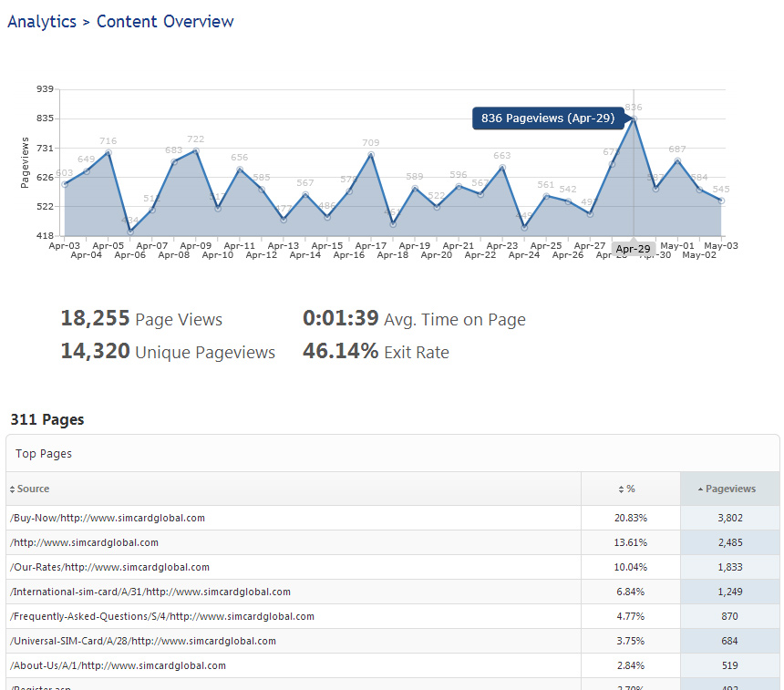Image resolution: width=784 pixels, height=690 pixels.
Task: Click the Analytics breadcrumb link
Action: (x=42, y=22)
